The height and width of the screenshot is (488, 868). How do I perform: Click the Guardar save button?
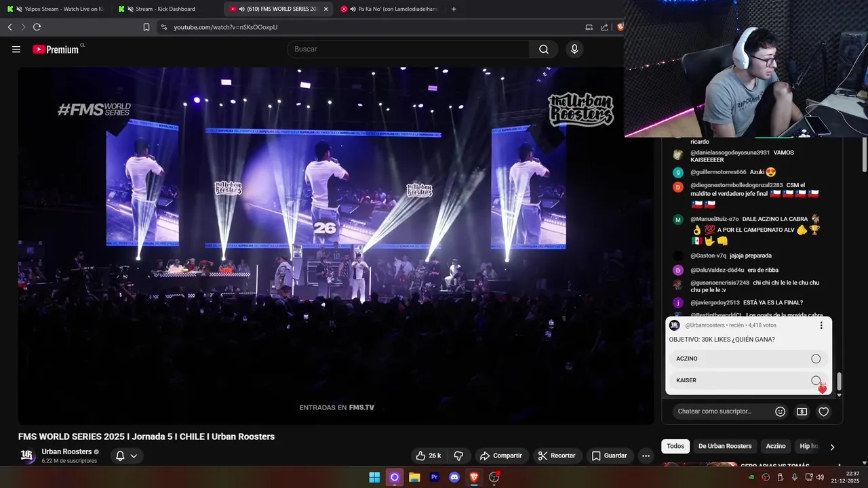[610, 455]
